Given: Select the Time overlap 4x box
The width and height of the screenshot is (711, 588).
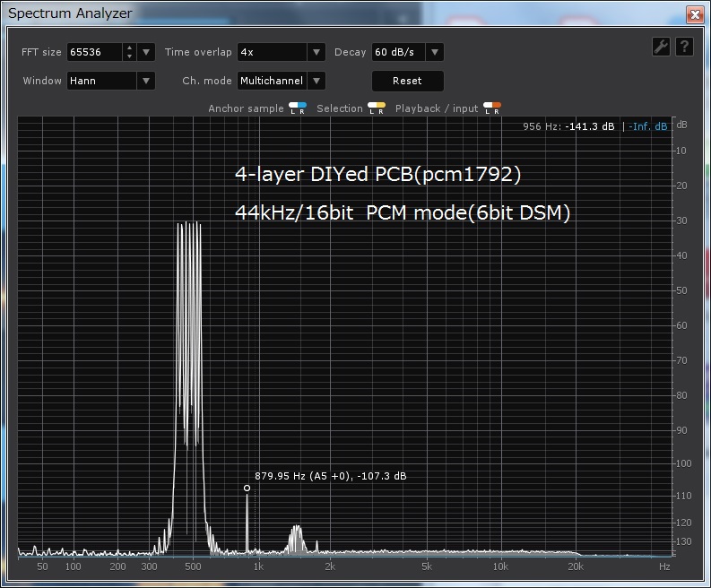Looking at the screenshot, I should (x=272, y=52).
